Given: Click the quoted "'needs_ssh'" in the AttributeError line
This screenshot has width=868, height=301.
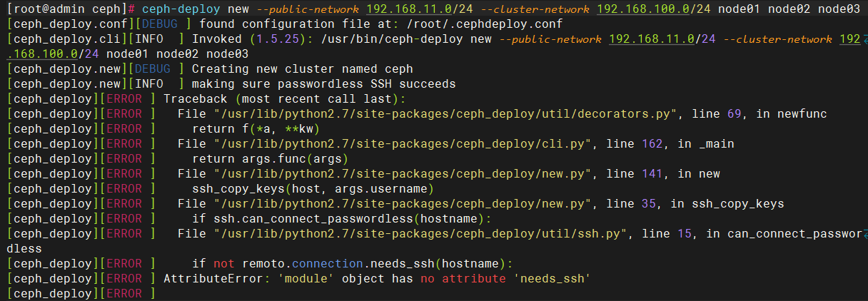Looking at the screenshot, I should coord(552,279).
